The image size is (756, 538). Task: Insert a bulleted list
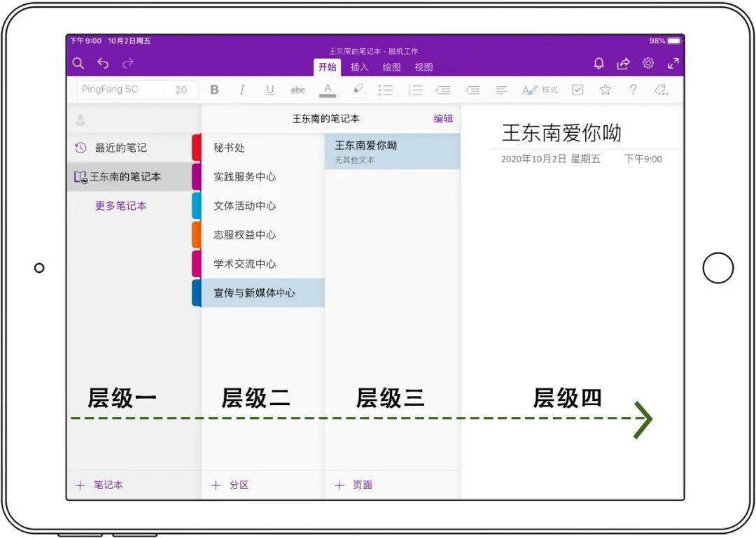pos(385,90)
